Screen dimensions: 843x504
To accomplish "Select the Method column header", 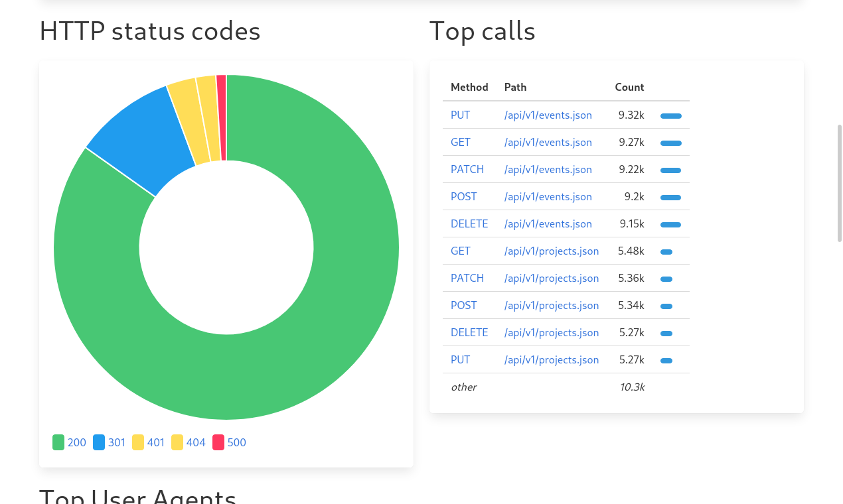I will tap(469, 87).
